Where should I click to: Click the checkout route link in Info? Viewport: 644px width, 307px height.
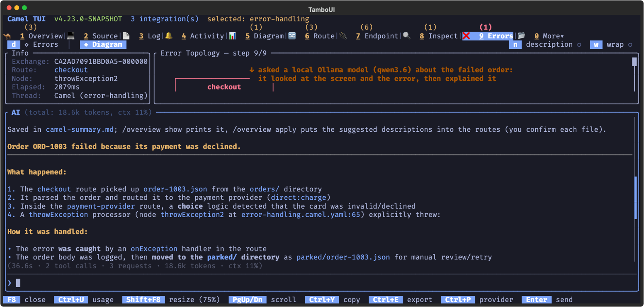point(71,70)
